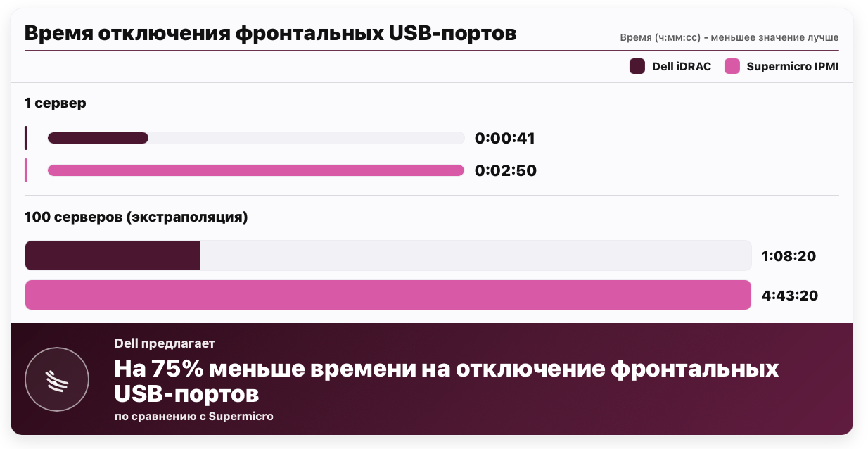Click the pink bar for 100 серверов
Screen dimensions: 868x449
pyautogui.click(x=388, y=295)
